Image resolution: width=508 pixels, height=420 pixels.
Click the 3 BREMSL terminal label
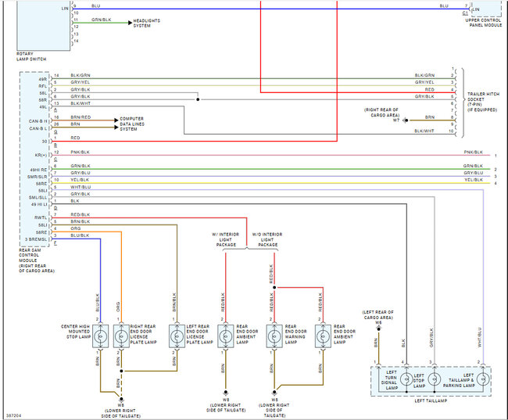click(x=36, y=239)
